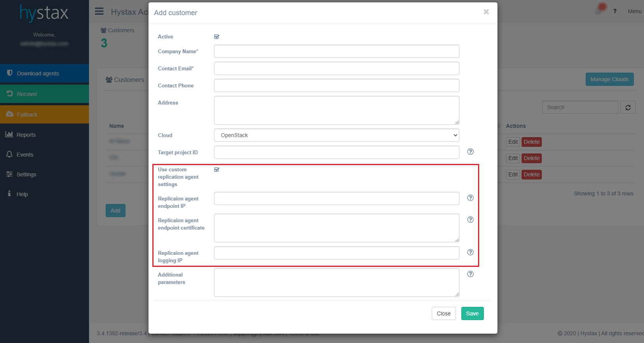
Task: Click the Customers users icon in stat card
Action: pos(103,30)
